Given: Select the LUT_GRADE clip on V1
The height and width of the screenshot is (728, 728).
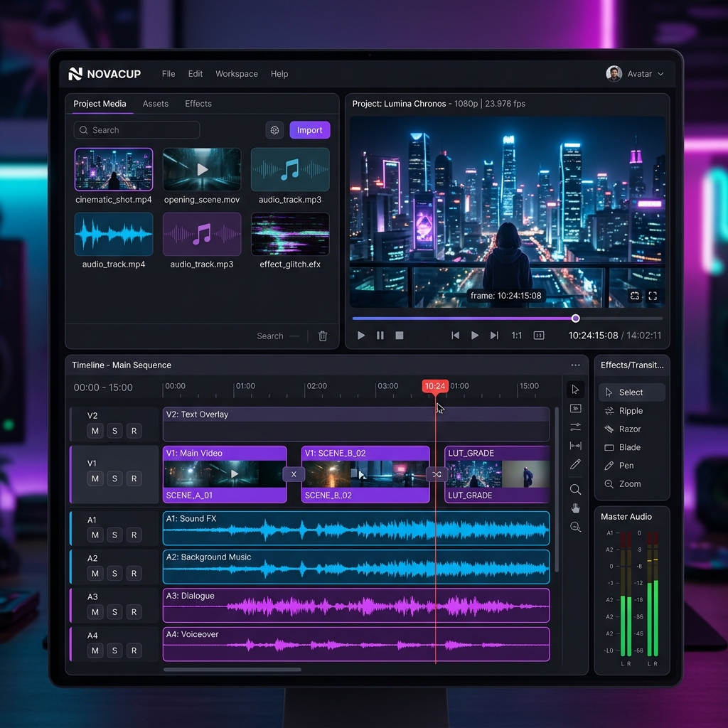Looking at the screenshot, I should coord(497,474).
